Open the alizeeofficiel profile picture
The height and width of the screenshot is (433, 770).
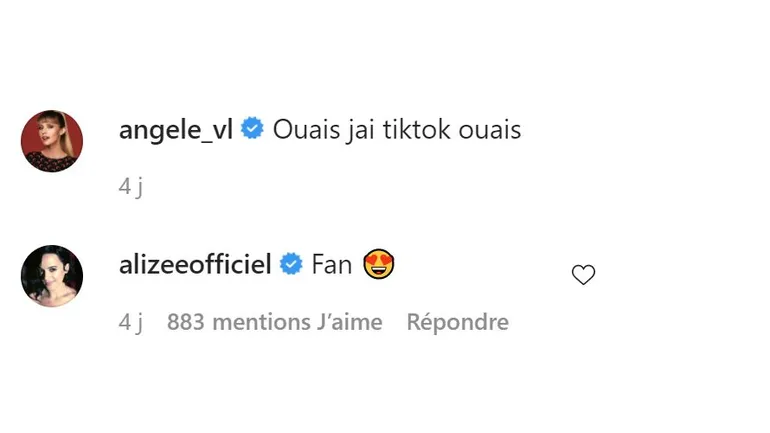[x=52, y=276]
